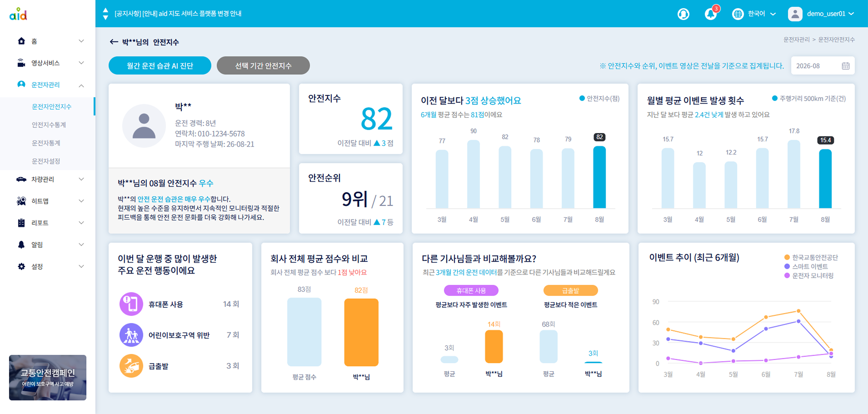Click the 운전자관리 driver icon
This screenshot has height=414, width=868.
[x=21, y=84]
